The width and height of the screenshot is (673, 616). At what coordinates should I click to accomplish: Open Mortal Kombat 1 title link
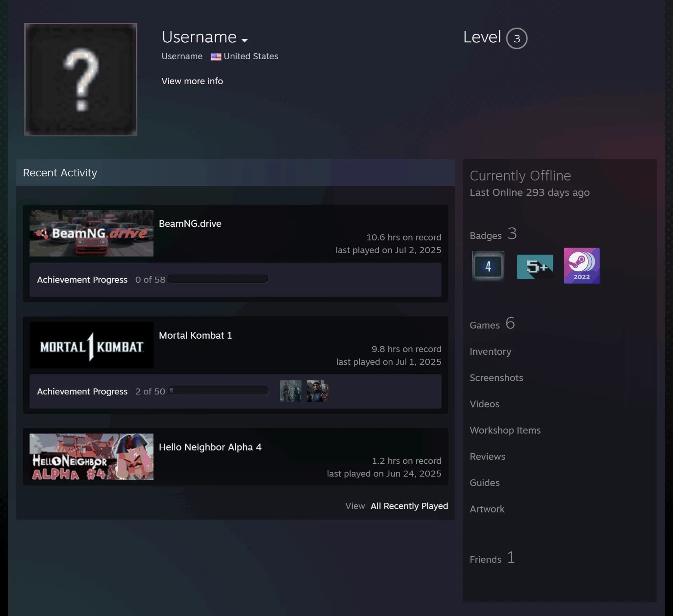pos(195,336)
